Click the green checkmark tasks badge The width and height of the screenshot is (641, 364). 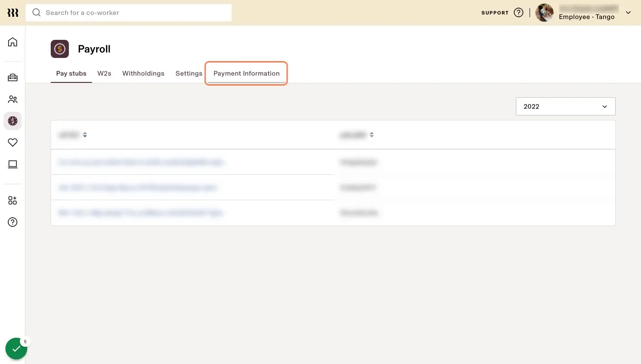point(16,349)
